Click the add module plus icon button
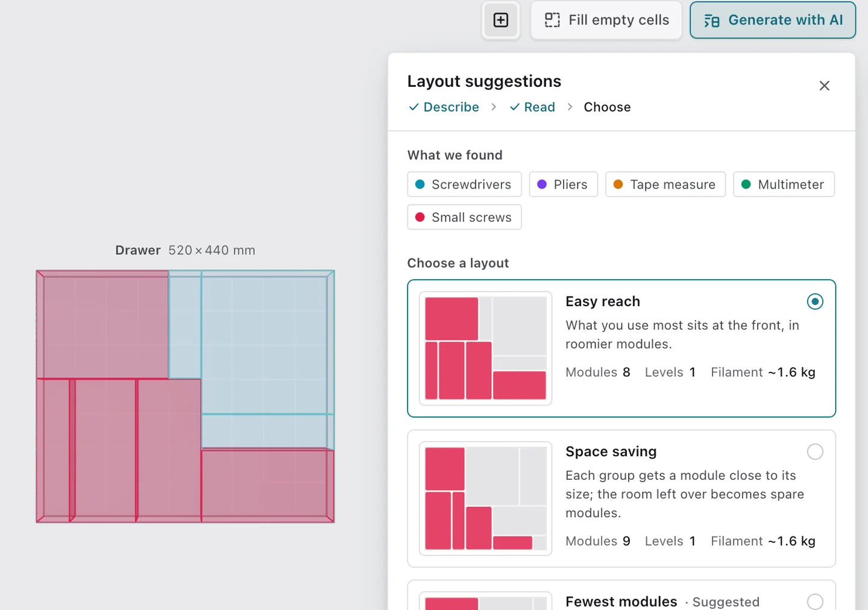Image resolution: width=868 pixels, height=610 pixels. (501, 20)
